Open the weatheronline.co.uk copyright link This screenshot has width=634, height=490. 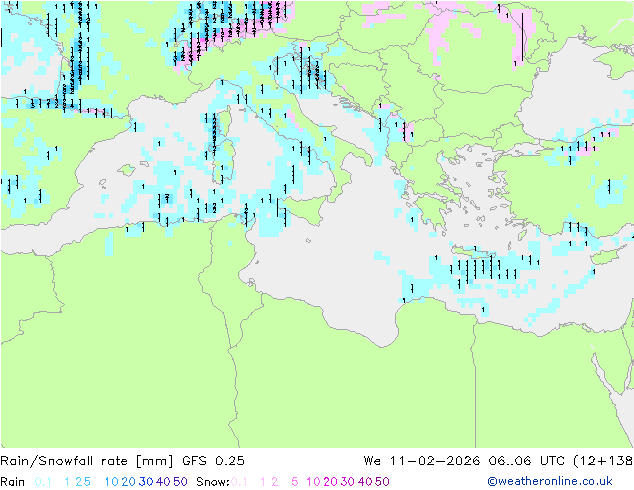coord(550,481)
